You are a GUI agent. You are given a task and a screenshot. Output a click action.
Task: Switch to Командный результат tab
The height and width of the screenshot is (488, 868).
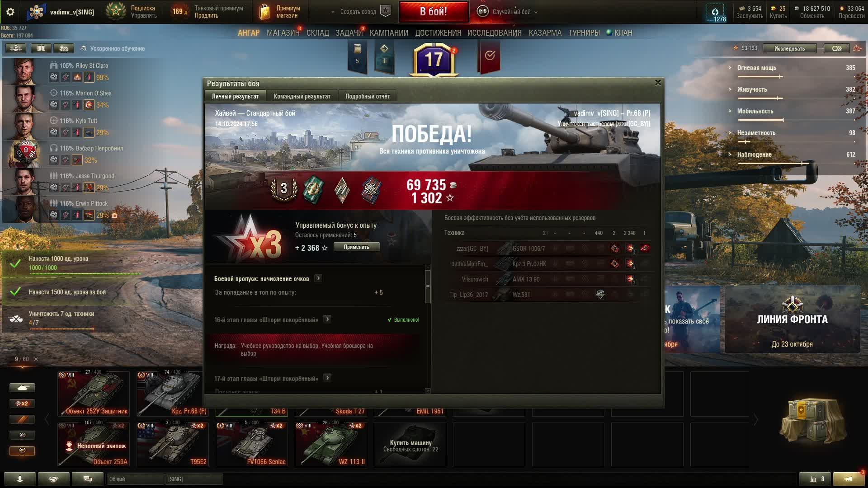pos(302,96)
